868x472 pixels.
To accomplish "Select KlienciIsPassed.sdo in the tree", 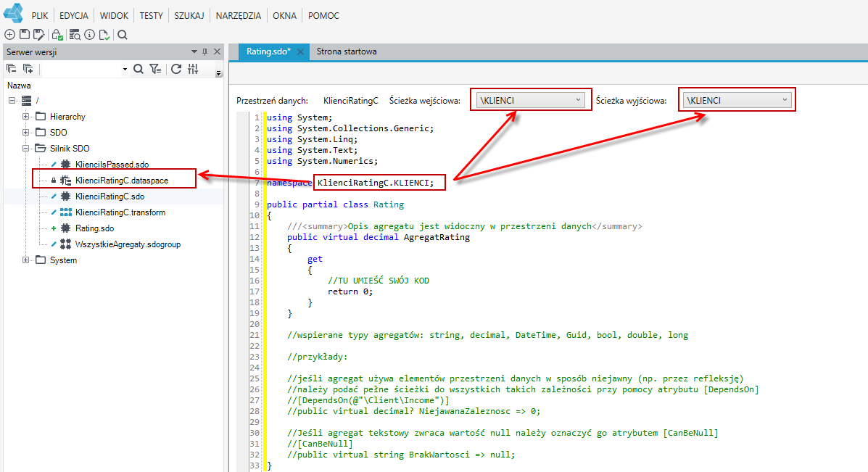I will pyautogui.click(x=112, y=165).
